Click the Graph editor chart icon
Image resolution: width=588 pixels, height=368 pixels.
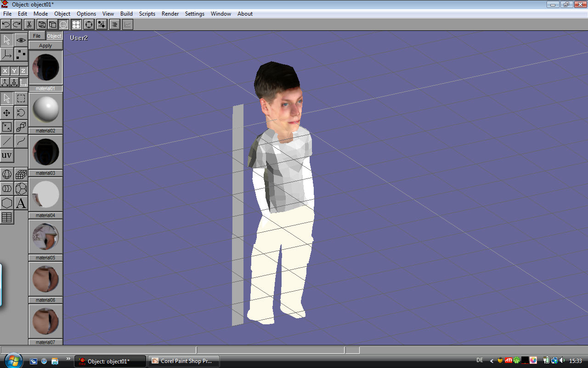pyautogui.click(x=128, y=24)
